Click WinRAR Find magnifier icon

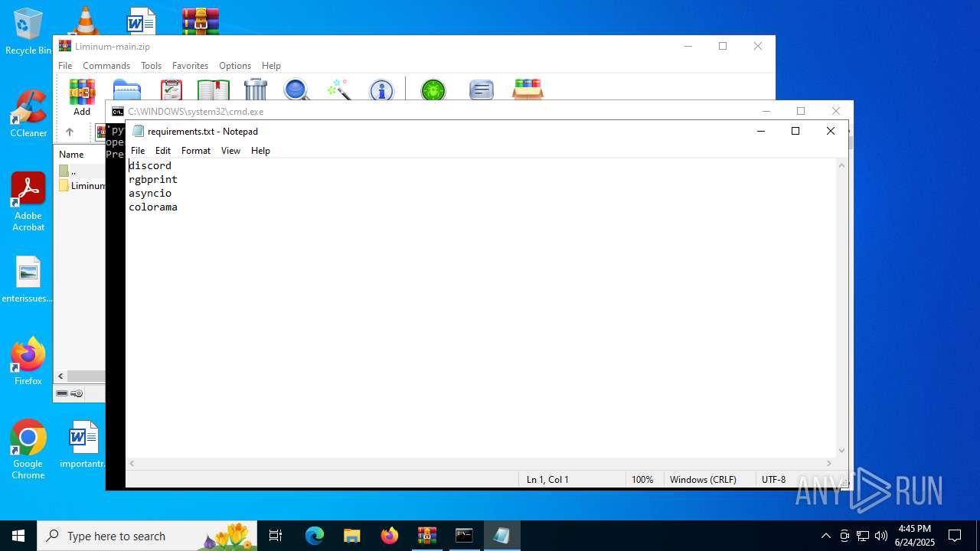click(296, 90)
